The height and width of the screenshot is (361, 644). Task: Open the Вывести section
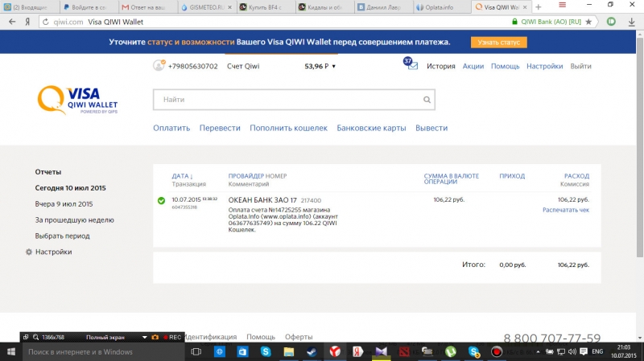point(431,128)
